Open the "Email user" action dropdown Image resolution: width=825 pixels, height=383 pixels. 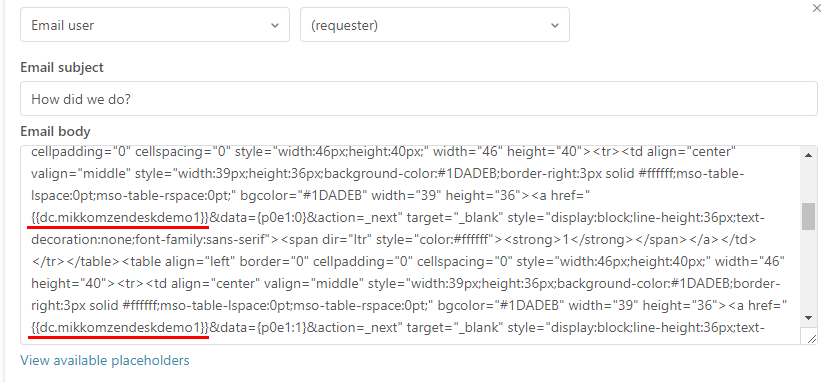click(155, 25)
